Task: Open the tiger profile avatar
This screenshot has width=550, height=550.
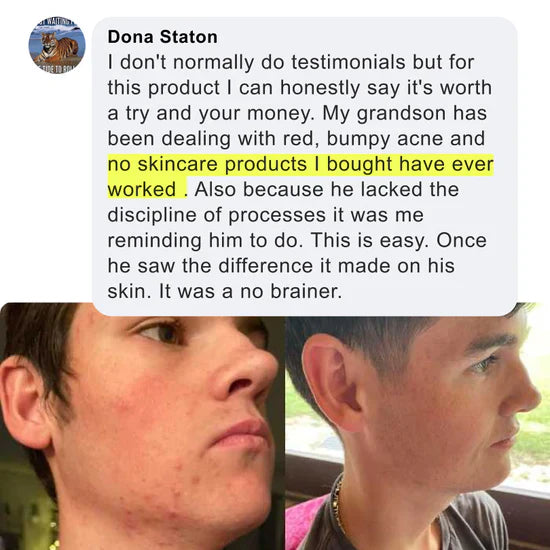Action: (57, 45)
